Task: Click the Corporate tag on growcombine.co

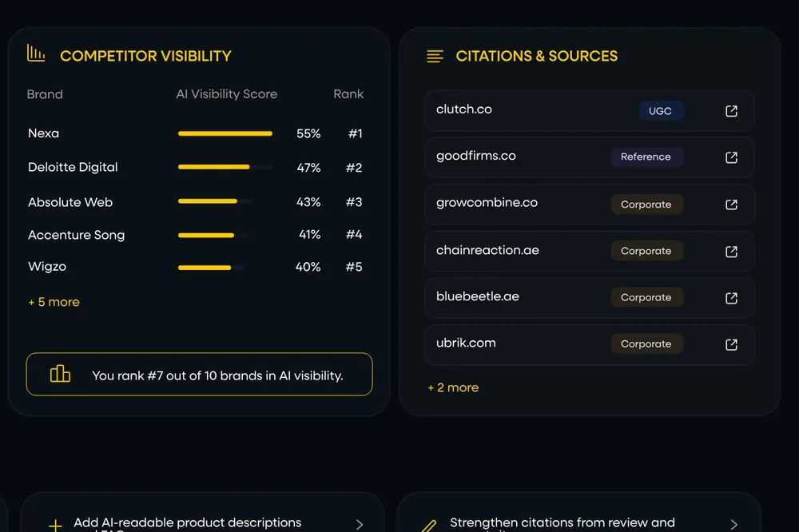Action: click(646, 204)
